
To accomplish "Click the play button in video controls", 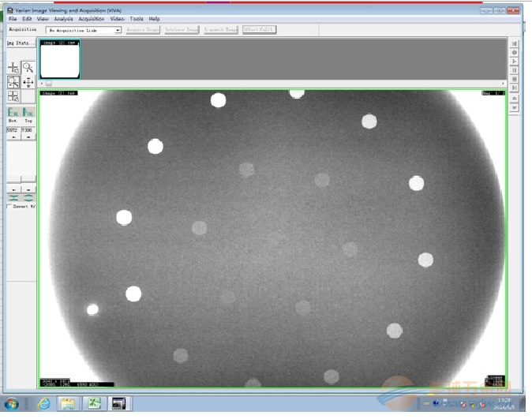I will tap(515, 62).
